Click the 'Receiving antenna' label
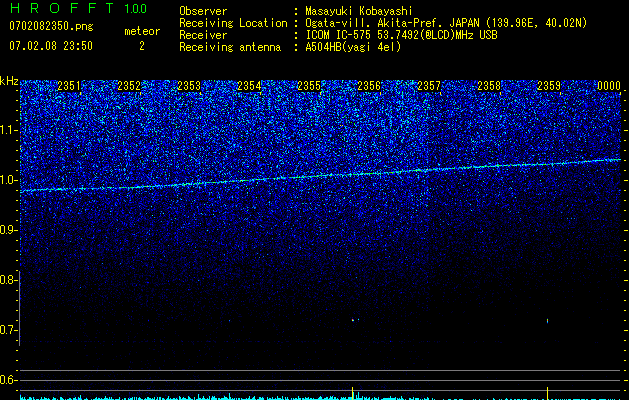 (x=230, y=47)
